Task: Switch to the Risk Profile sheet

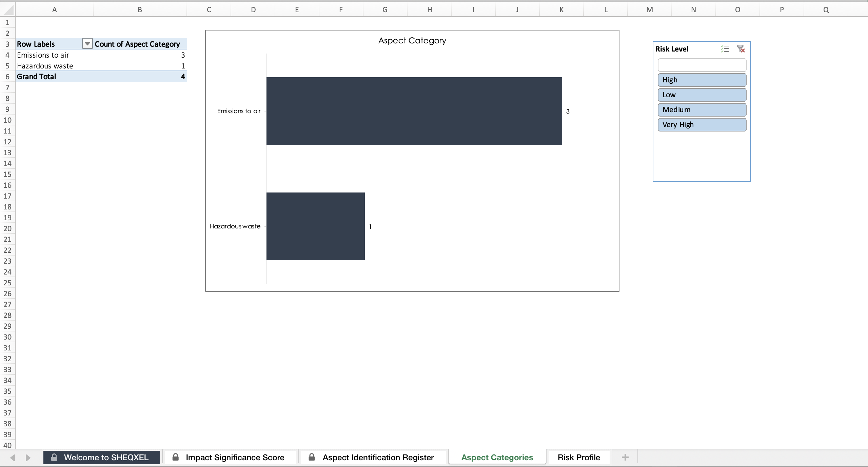Action: coord(579,457)
